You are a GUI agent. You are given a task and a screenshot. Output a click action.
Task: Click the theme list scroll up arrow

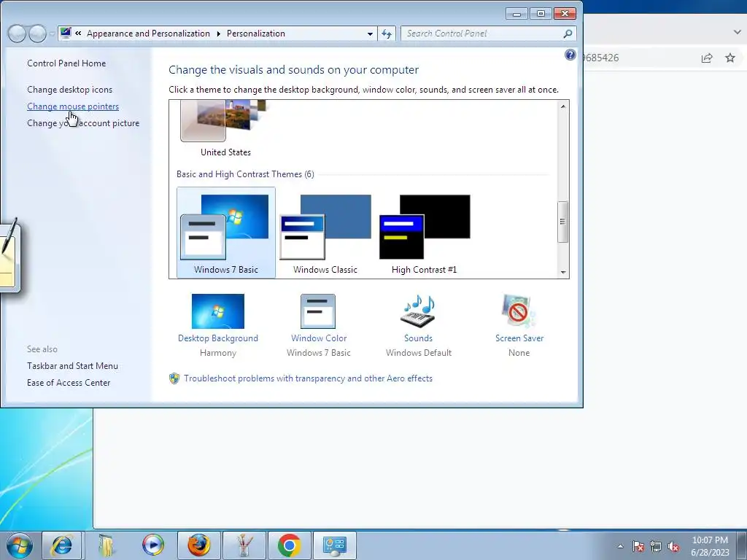point(563,106)
